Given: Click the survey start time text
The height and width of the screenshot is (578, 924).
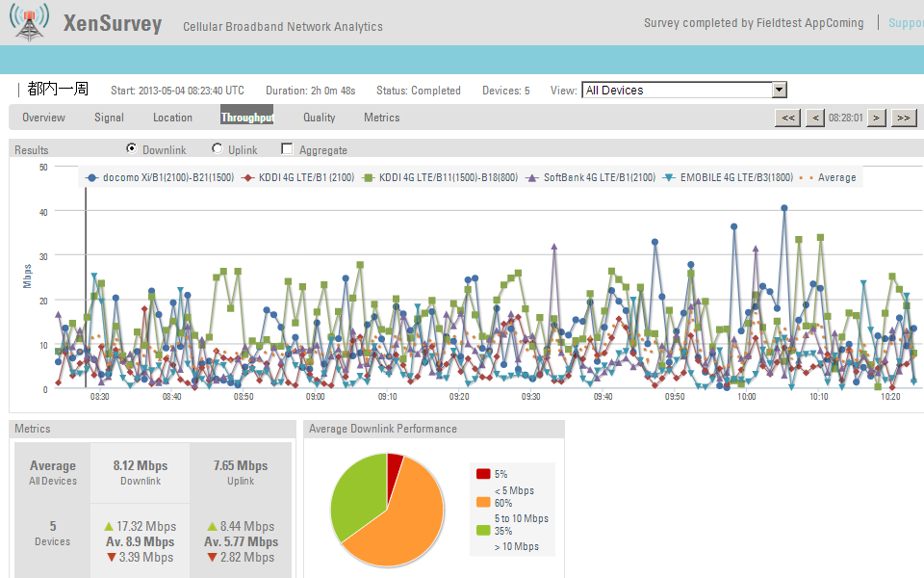Looking at the screenshot, I should tap(177, 91).
